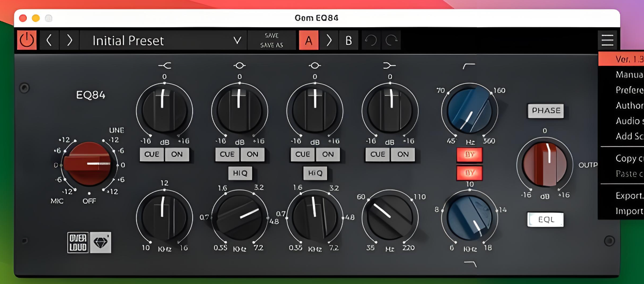
Task: Click the high-pass filter shape icon
Action: (468, 66)
